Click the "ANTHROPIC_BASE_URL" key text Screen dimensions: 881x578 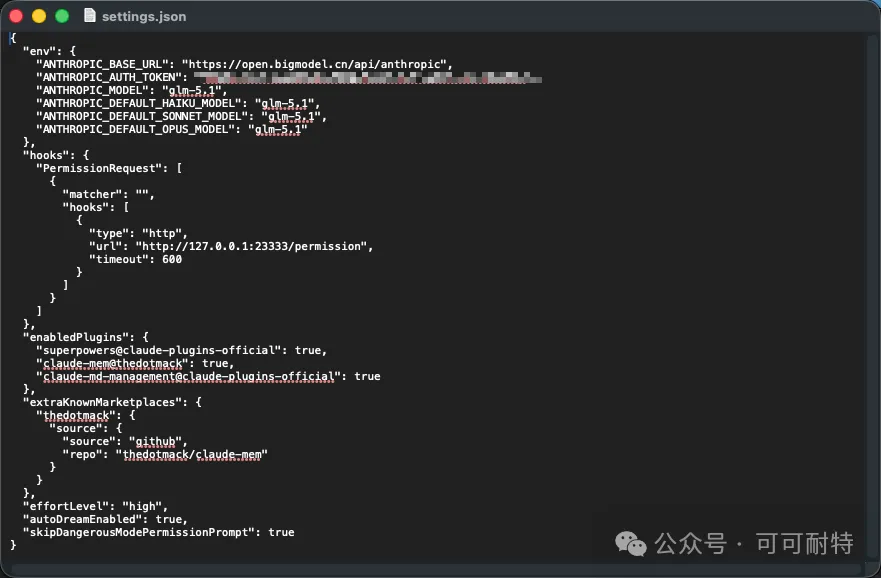102,64
